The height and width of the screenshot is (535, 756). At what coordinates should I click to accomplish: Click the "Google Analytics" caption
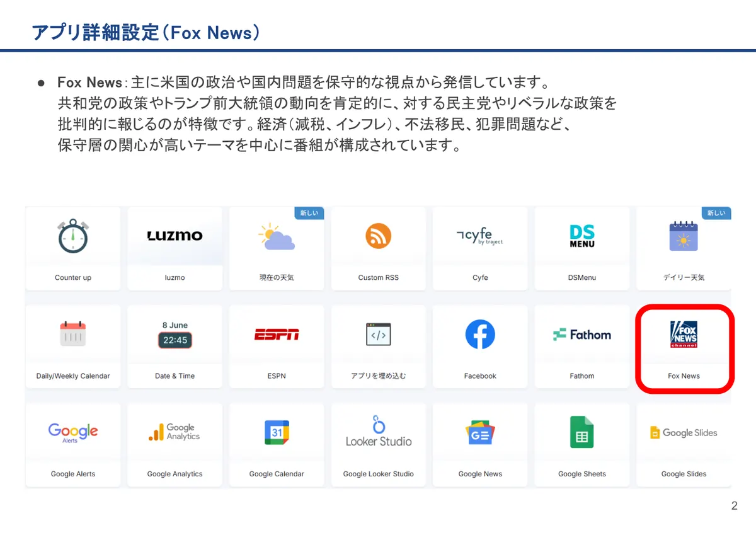pos(175,474)
